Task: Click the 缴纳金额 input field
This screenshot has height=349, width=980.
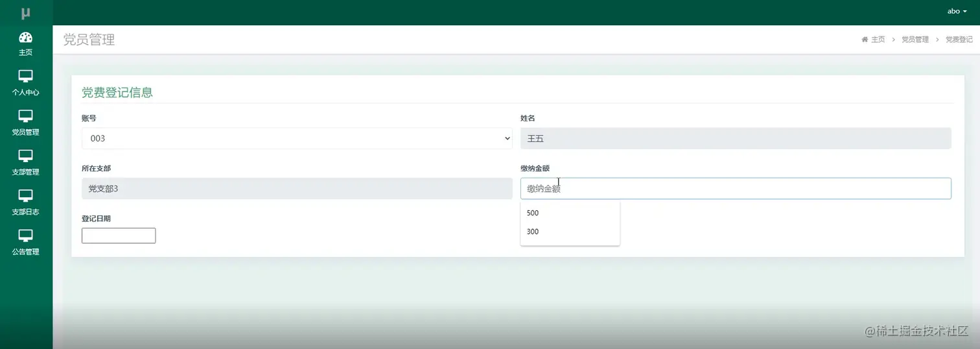Action: click(x=736, y=189)
